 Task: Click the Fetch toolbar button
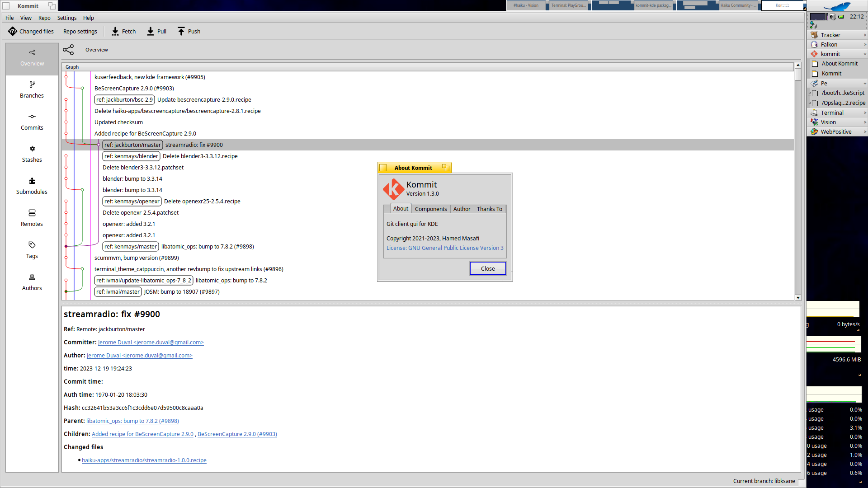pos(123,31)
